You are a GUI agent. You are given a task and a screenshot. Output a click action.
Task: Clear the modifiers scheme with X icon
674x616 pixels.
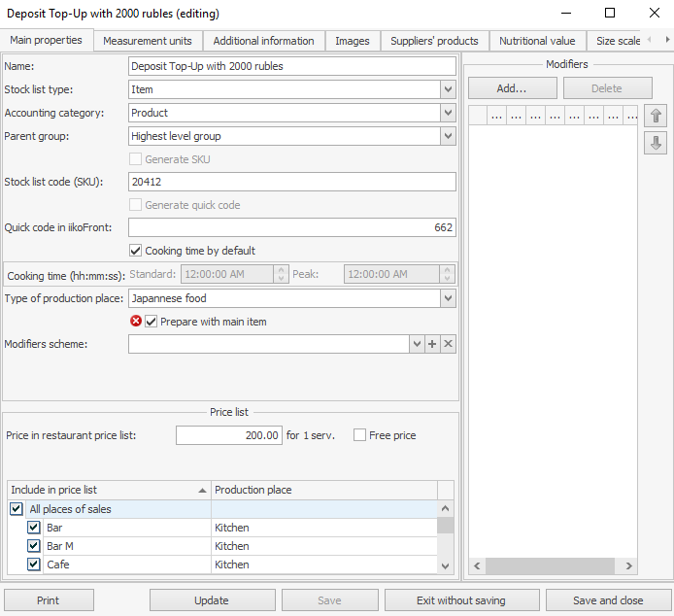pyautogui.click(x=448, y=344)
